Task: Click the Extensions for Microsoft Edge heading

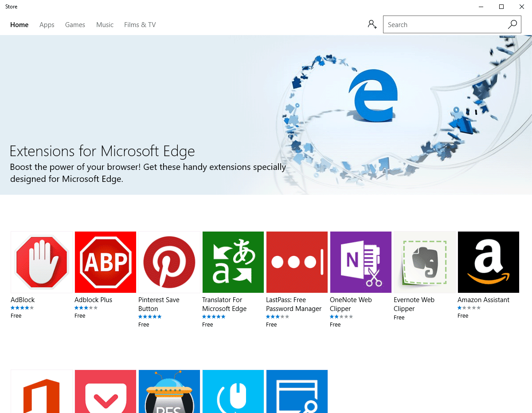Action: click(102, 151)
